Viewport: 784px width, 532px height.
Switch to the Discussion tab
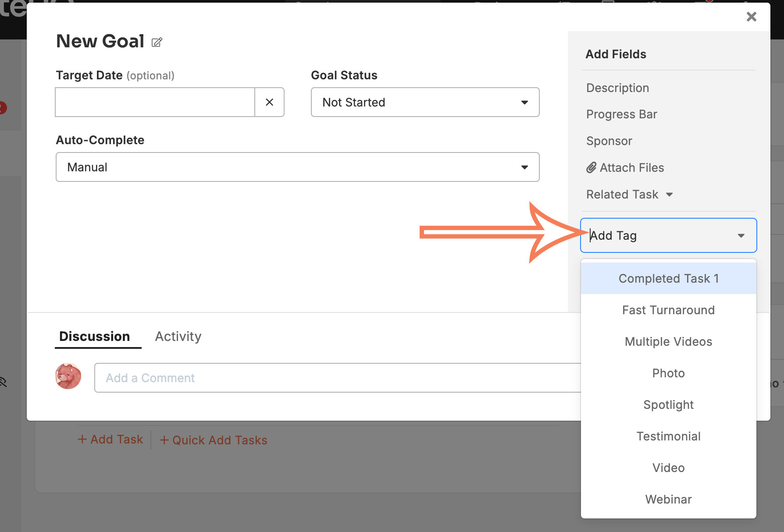(95, 336)
